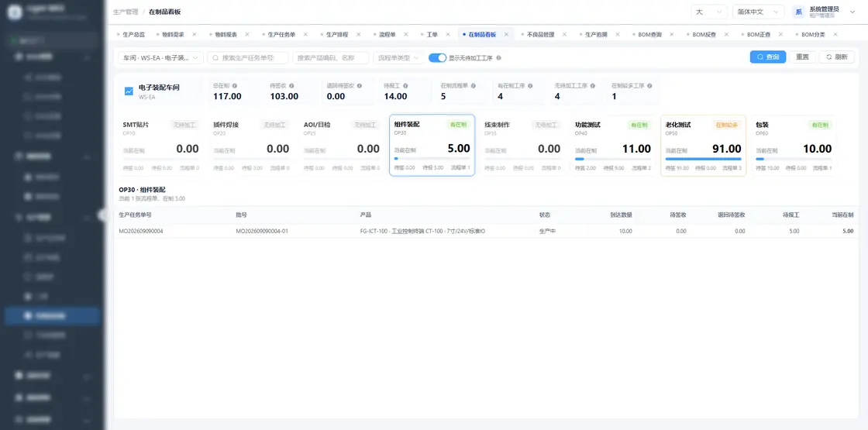This screenshot has width=868, height=430.
Task: Click the 电子装配车间 blue chart icon
Action: click(x=129, y=91)
